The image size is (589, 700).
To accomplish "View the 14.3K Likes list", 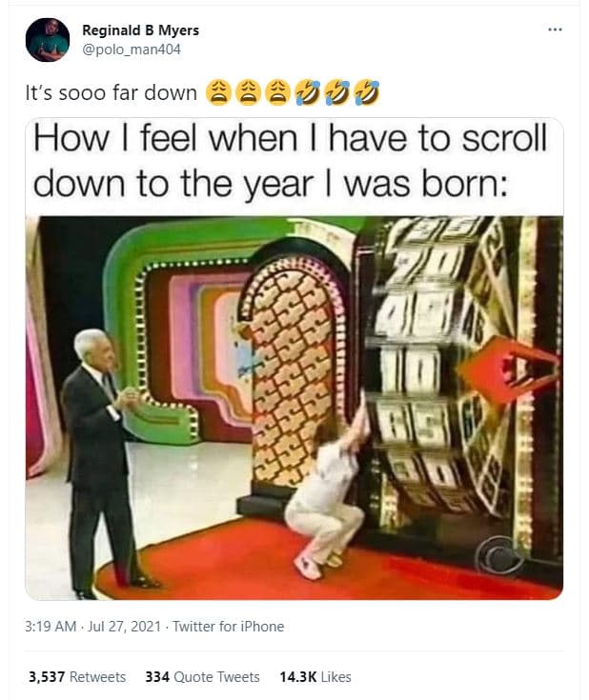I will click(315, 677).
